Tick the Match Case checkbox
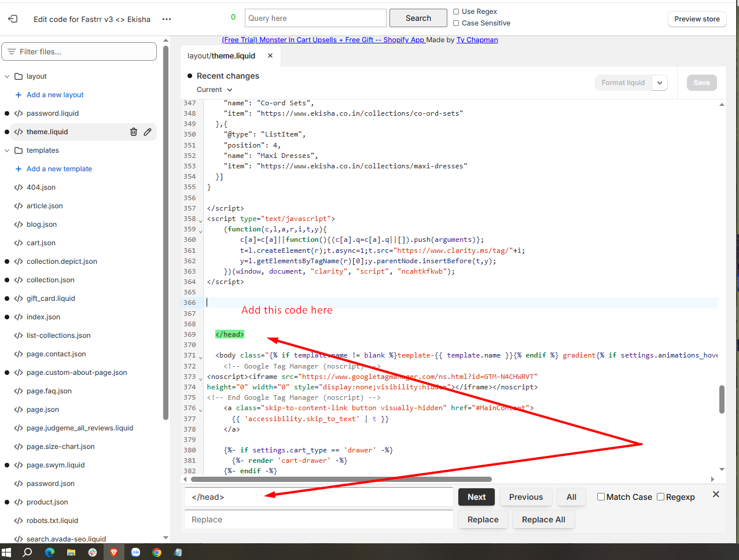 601,496
